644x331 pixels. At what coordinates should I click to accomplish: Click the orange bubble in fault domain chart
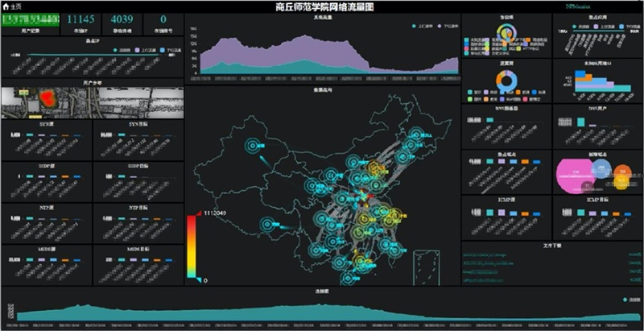(623, 172)
